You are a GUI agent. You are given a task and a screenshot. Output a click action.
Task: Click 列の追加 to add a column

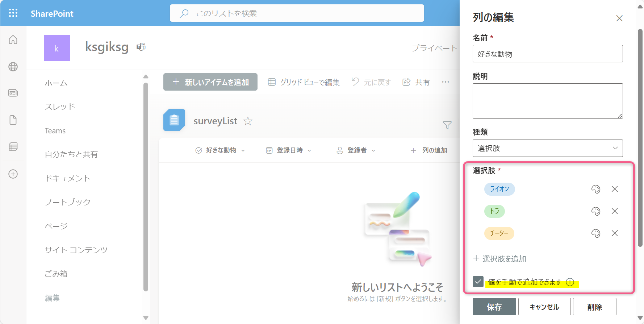pos(429,150)
